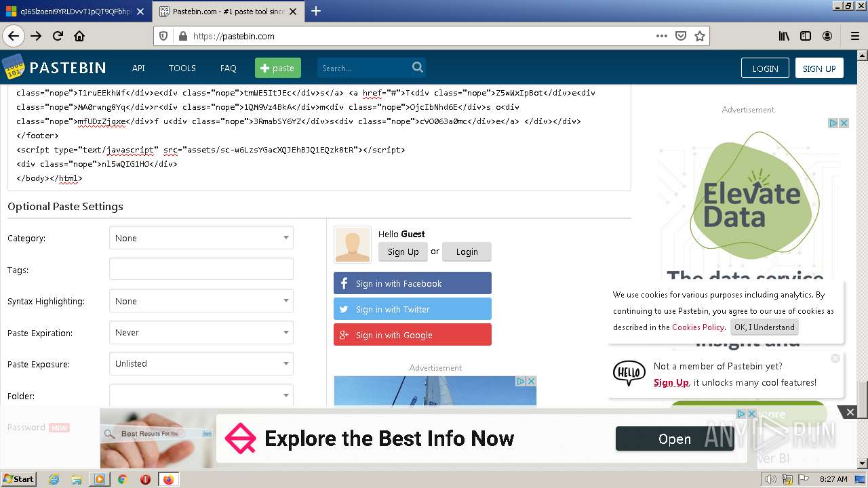The height and width of the screenshot is (488, 868).
Task: Click the search magnifier icon in header
Action: click(418, 67)
